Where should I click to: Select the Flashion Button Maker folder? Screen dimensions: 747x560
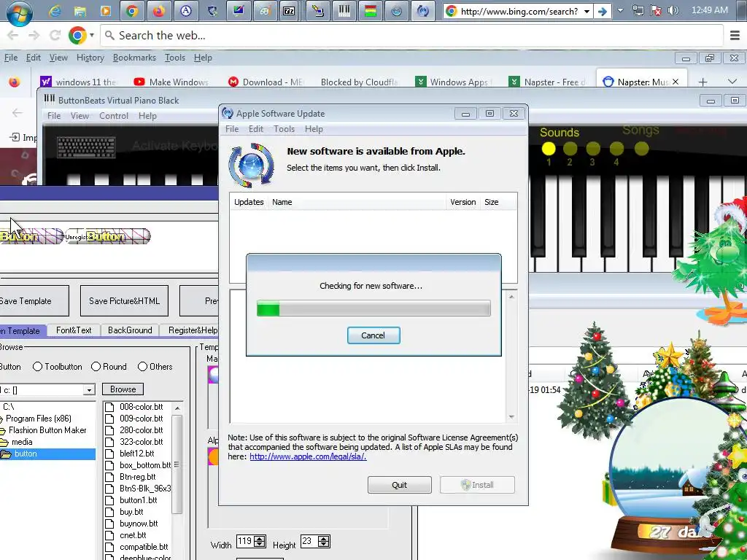tap(47, 430)
